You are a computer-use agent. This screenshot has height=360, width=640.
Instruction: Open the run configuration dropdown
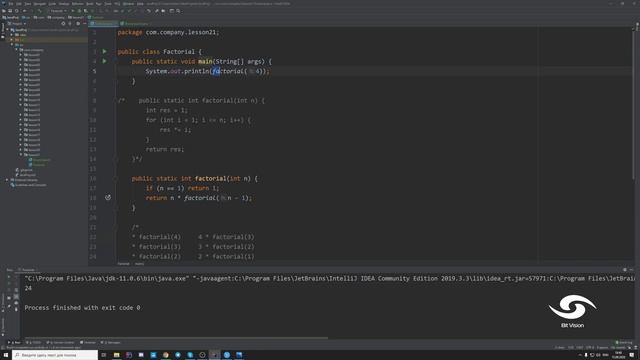58,11
